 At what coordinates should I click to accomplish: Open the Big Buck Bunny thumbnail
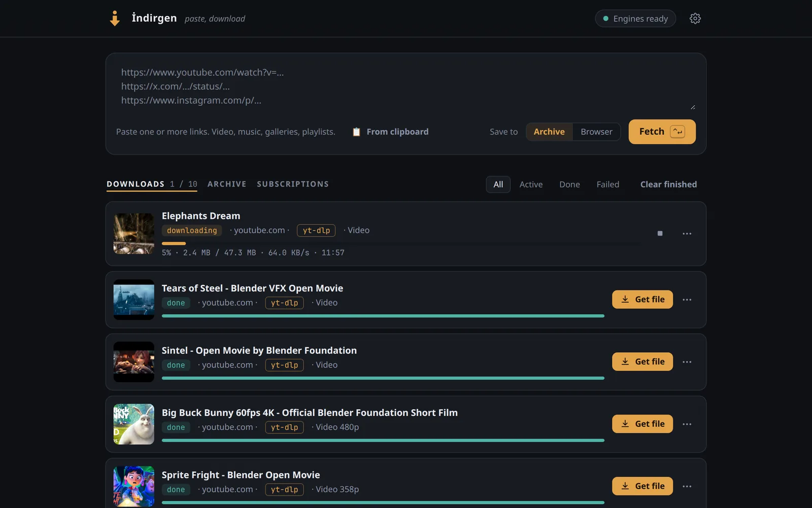134,424
